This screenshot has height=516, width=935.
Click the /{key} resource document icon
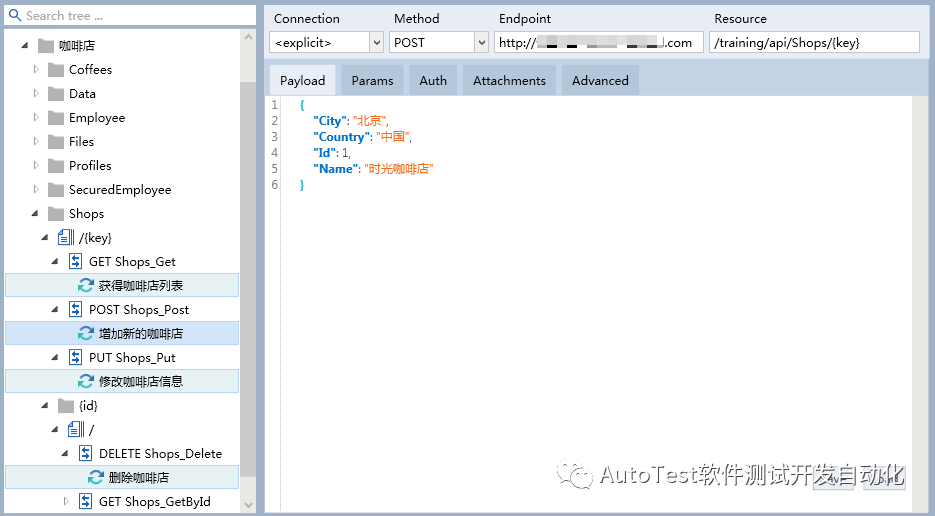coord(66,237)
